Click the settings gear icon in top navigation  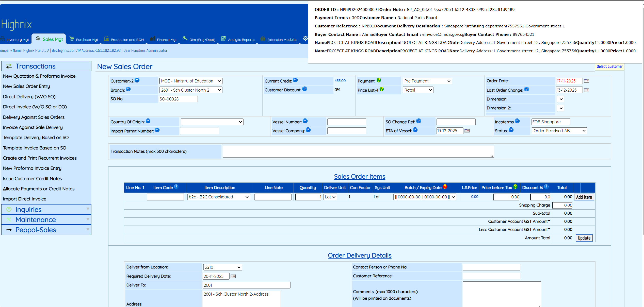click(305, 39)
